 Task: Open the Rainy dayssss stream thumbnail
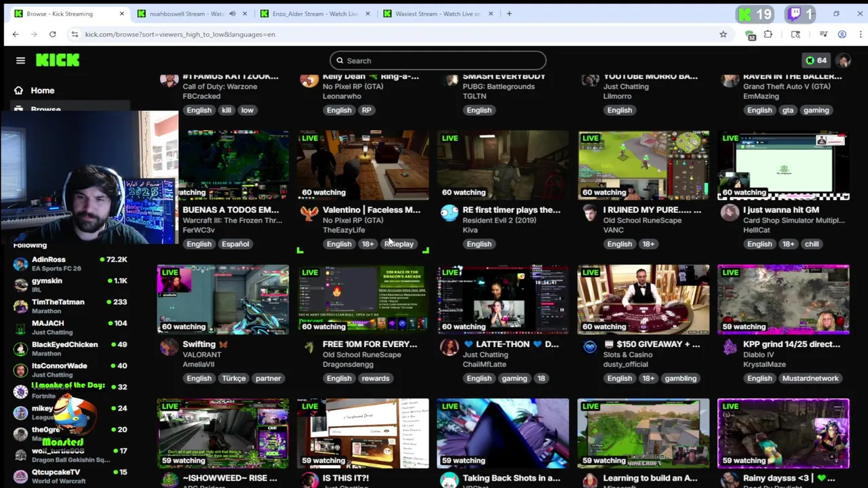783,434
